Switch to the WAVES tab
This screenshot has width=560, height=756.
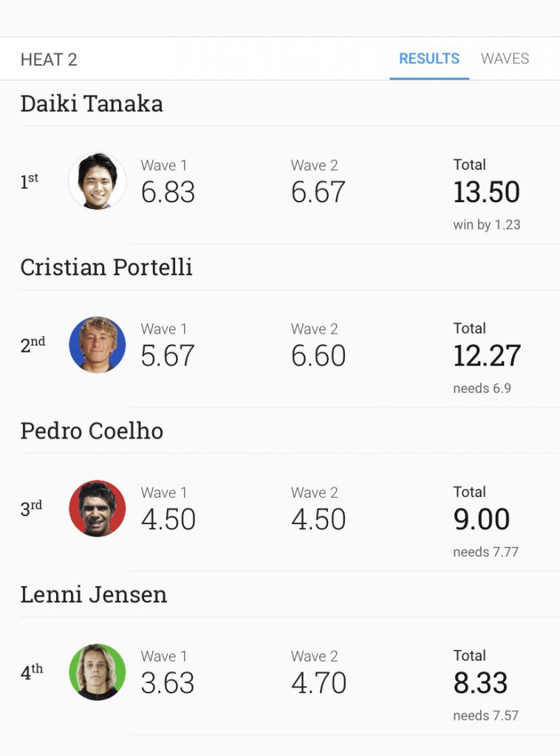505,59
